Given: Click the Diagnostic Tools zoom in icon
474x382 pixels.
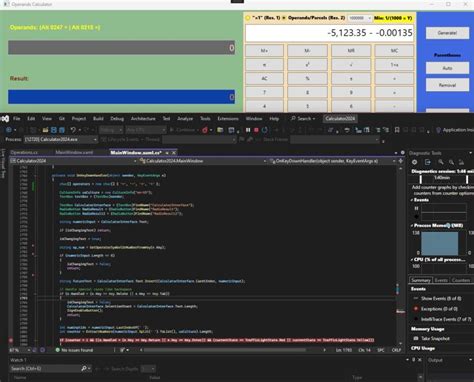Looking at the screenshot, I should [441, 162].
